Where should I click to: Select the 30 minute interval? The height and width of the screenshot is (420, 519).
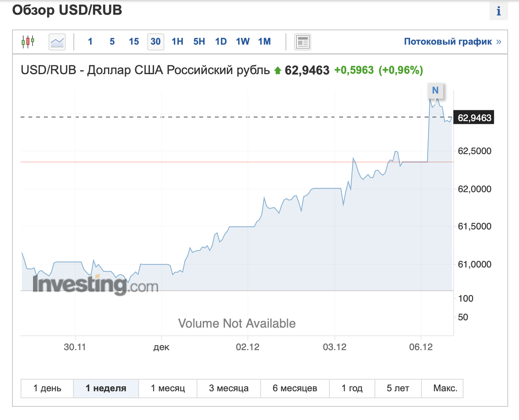pyautogui.click(x=156, y=42)
